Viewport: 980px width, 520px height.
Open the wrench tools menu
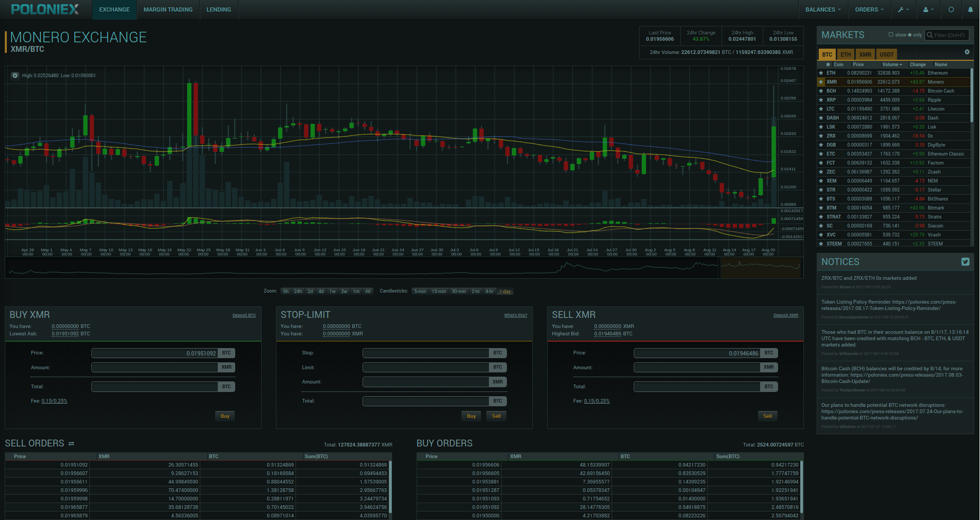[903, 10]
